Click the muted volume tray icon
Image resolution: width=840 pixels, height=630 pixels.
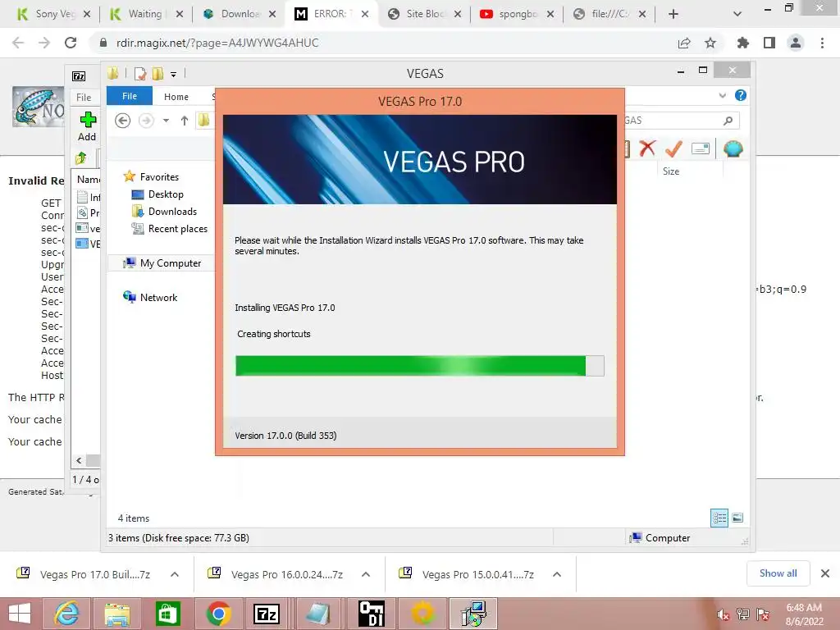(x=724, y=615)
